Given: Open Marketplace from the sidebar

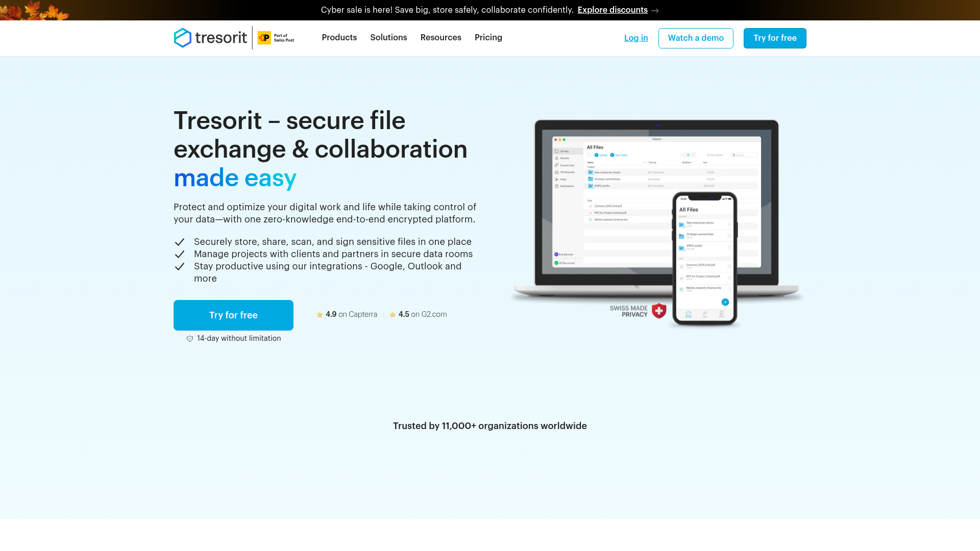Looking at the screenshot, I should point(568,186).
